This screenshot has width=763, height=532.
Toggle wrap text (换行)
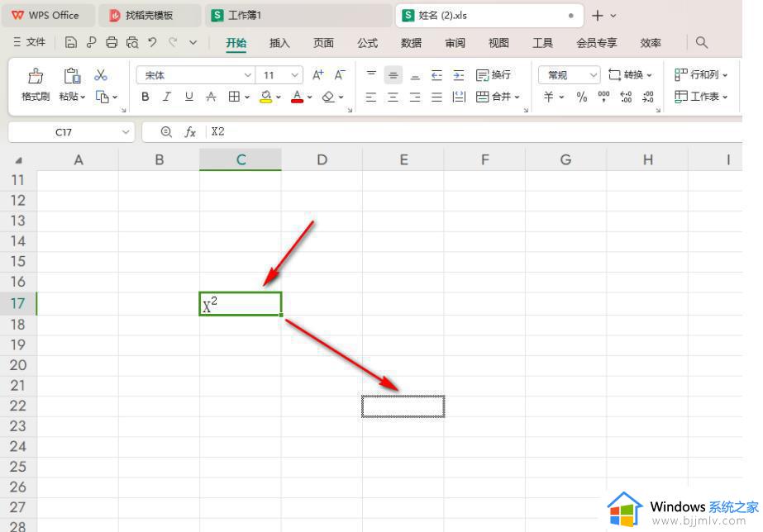(x=494, y=75)
